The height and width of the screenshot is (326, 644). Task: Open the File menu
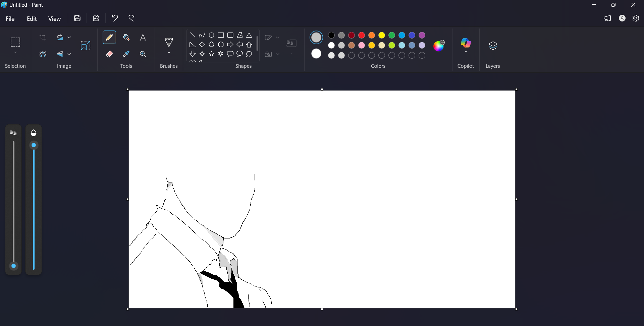tap(10, 18)
